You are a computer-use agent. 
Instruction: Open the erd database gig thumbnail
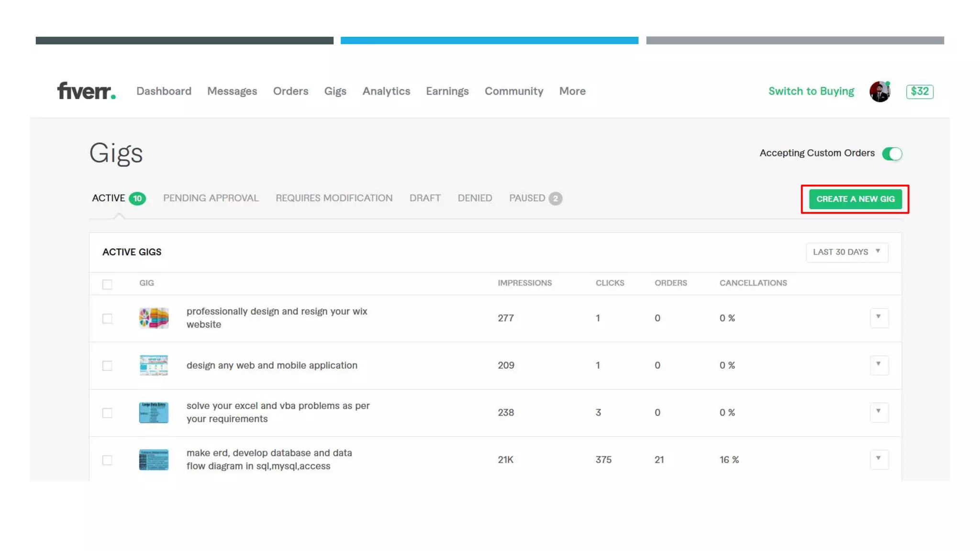[x=154, y=460]
